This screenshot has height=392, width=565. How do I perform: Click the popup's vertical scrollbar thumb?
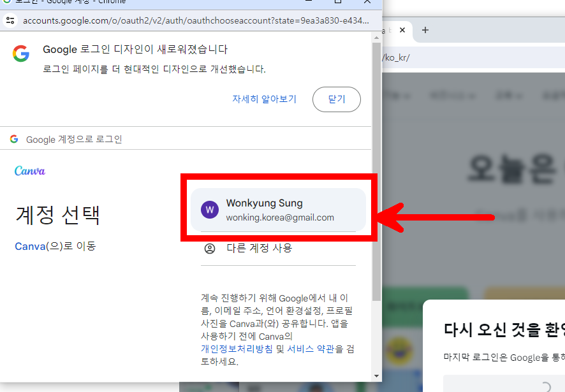pyautogui.click(x=376, y=171)
